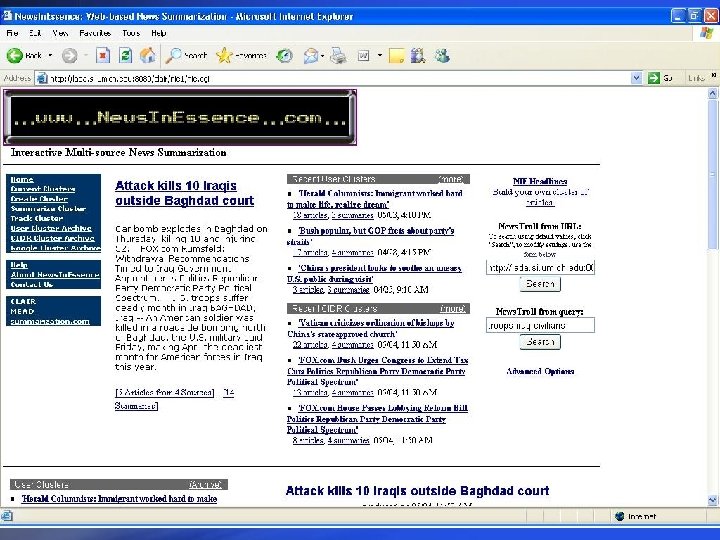Viewport: 720px width, 540px height.
Task: Open the Current Clusters sidebar link
Action: tap(43, 189)
